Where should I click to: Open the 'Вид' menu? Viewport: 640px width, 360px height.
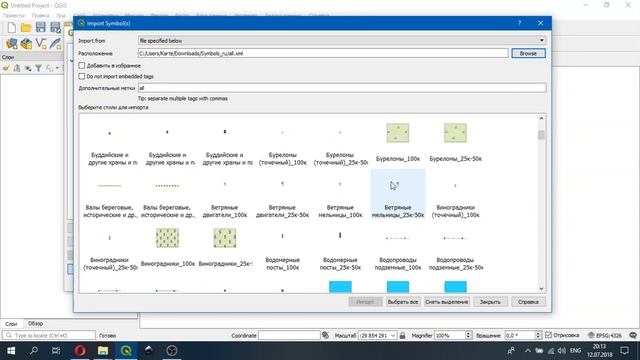point(61,16)
